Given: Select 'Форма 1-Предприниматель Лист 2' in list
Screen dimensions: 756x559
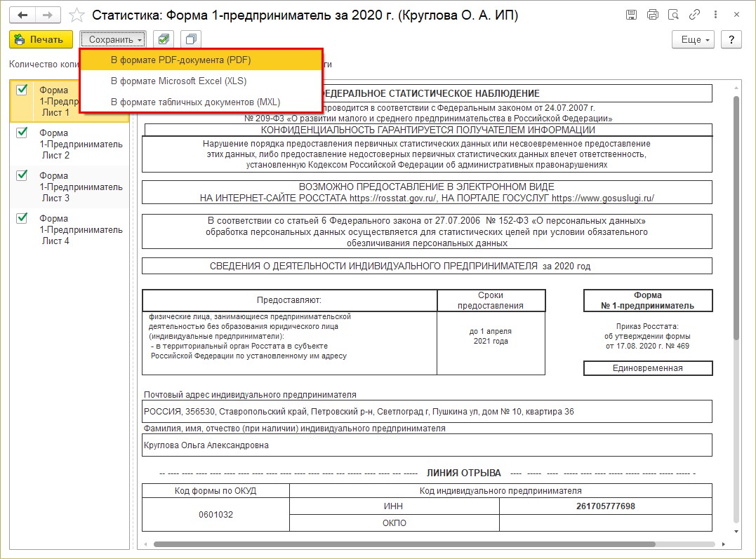Looking at the screenshot, I should (x=70, y=144).
